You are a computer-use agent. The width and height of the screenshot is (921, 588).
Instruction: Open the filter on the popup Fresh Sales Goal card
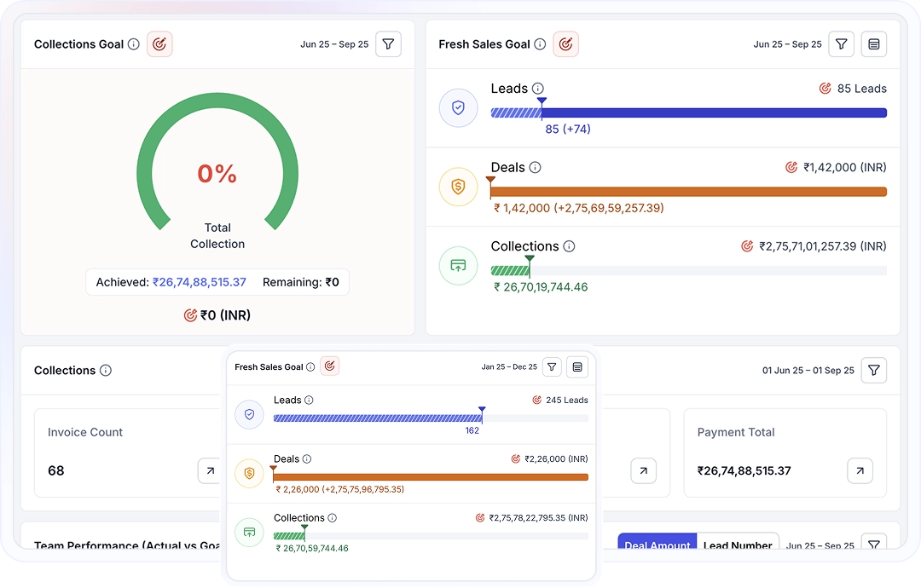coord(552,366)
